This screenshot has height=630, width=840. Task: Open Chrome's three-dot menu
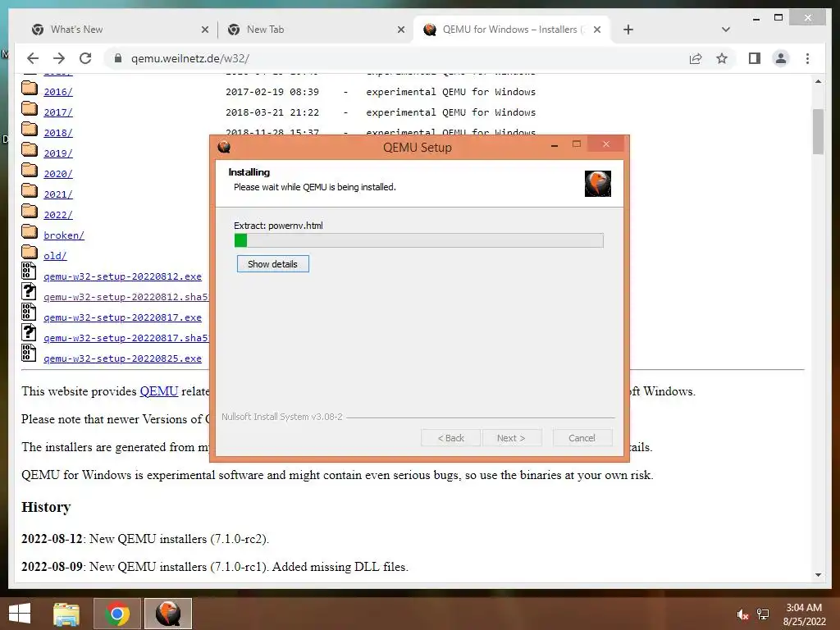tap(807, 58)
